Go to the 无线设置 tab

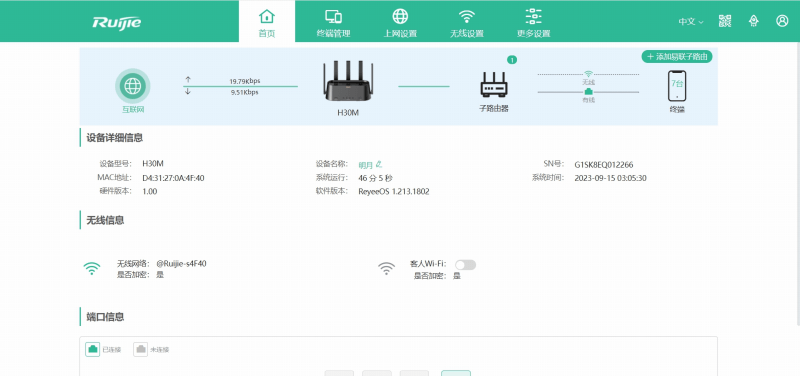466,21
